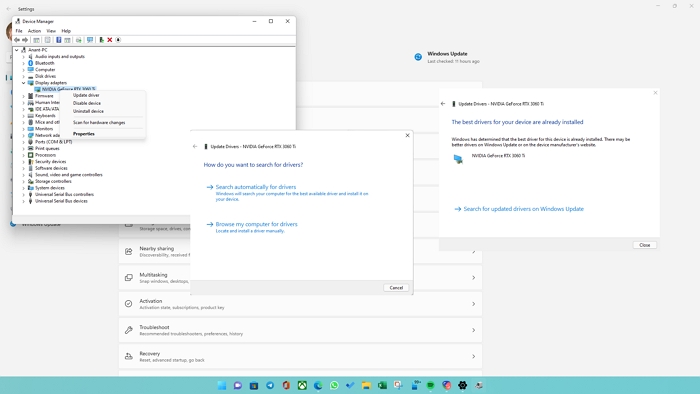Open the Action menu in Device Manager
Screen dimensions: 700x394
[x=34, y=31]
